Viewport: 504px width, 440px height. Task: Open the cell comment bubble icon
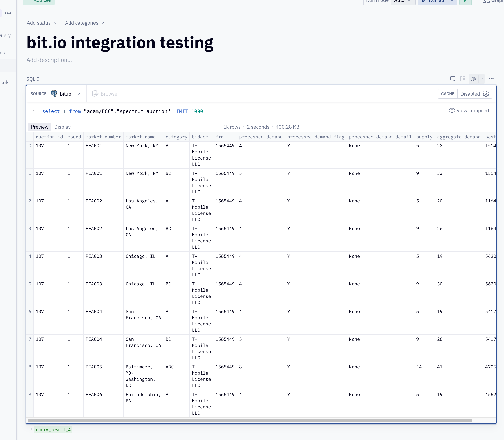coord(453,79)
